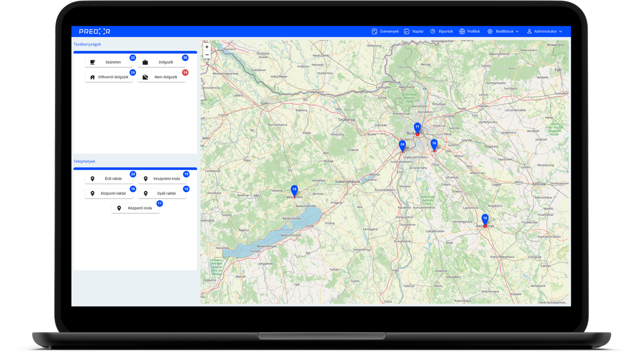Click the Beállítások chevron arrow
The image size is (644, 353).
point(517,31)
